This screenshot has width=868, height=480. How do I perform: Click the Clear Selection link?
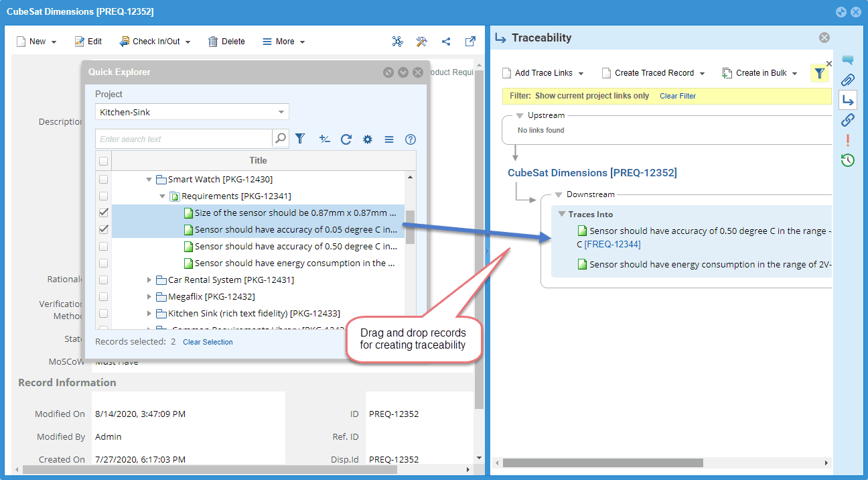point(208,342)
